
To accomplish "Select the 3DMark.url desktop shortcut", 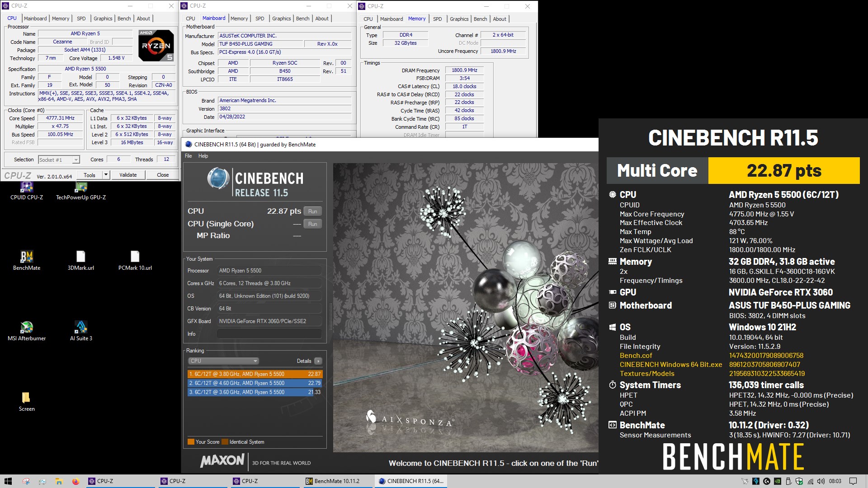I will (81, 261).
